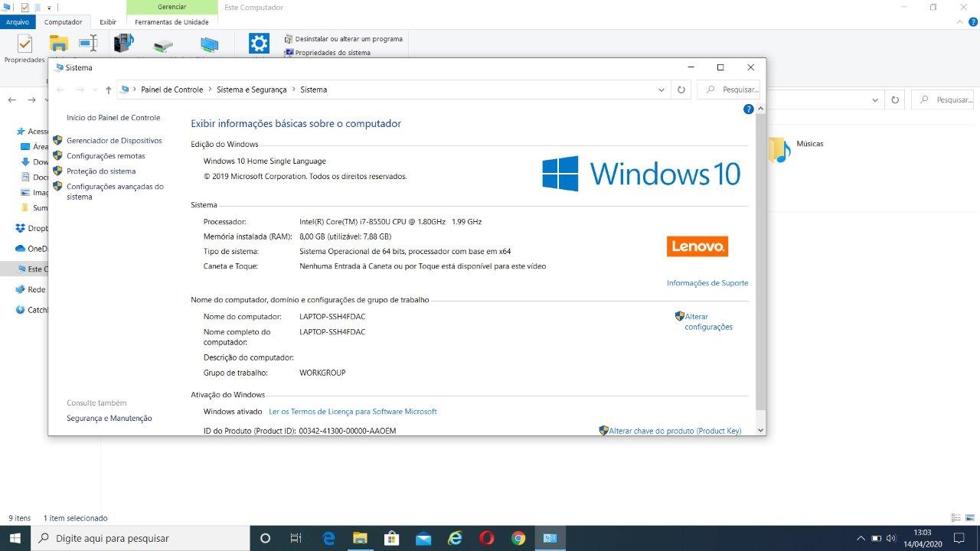980x551 pixels.
Task: Open Informações de Suporte link
Action: click(707, 283)
